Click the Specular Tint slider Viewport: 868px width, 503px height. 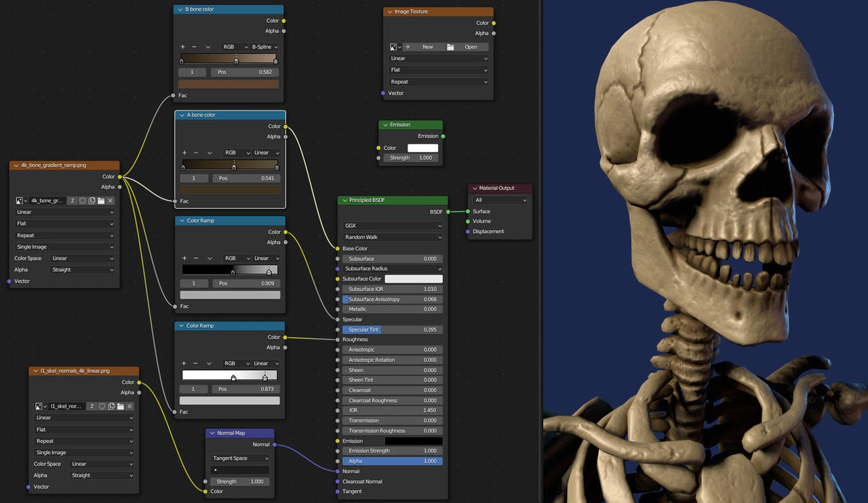tap(393, 329)
